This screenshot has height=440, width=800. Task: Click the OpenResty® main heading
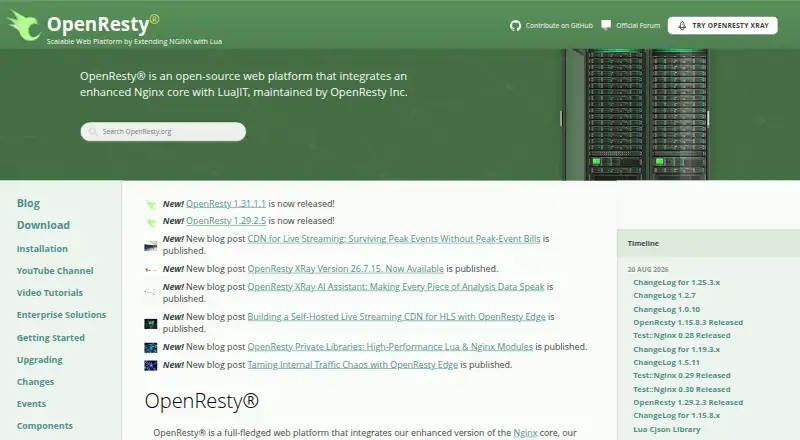[202, 401]
